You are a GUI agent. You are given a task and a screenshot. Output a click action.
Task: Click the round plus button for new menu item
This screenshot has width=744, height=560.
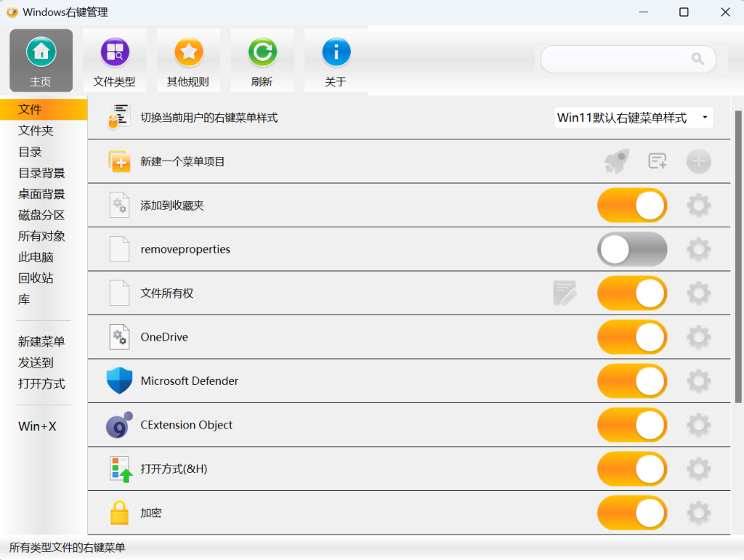(698, 161)
